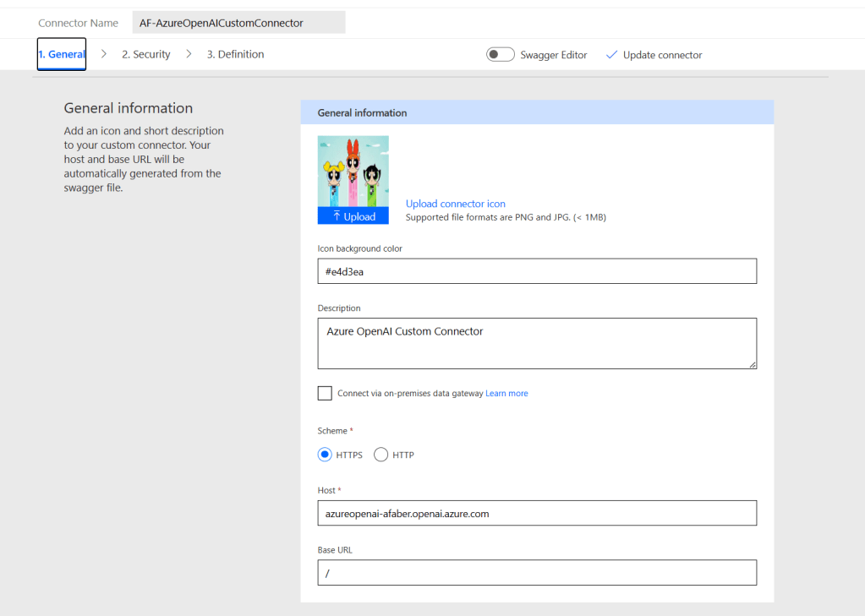Click inside the Description text area
This screenshot has width=865, height=616.
537,343
